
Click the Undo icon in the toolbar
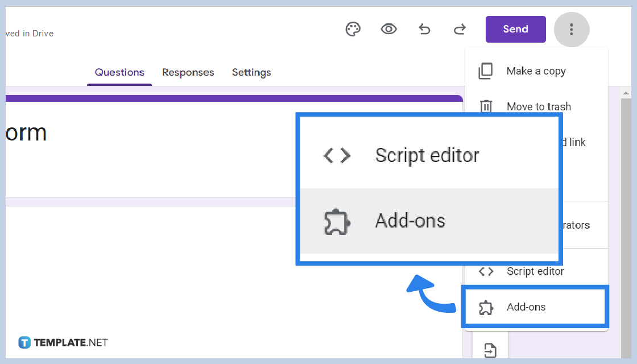tap(424, 29)
